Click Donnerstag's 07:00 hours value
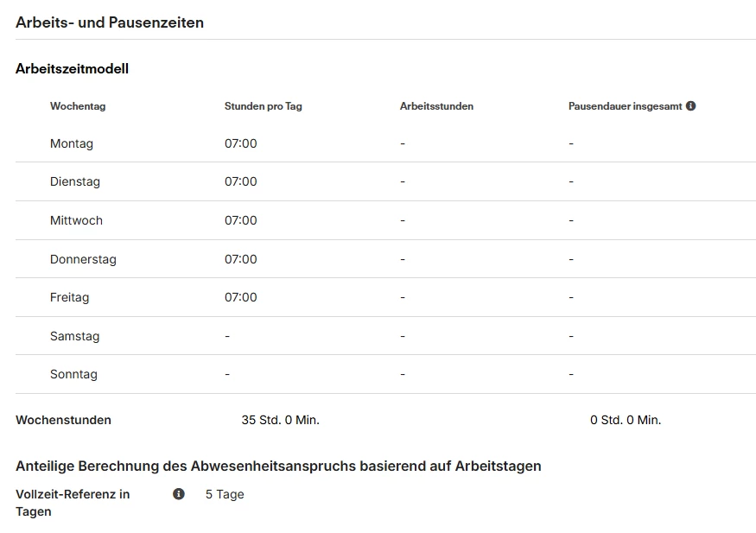This screenshot has width=756, height=533. (x=240, y=259)
